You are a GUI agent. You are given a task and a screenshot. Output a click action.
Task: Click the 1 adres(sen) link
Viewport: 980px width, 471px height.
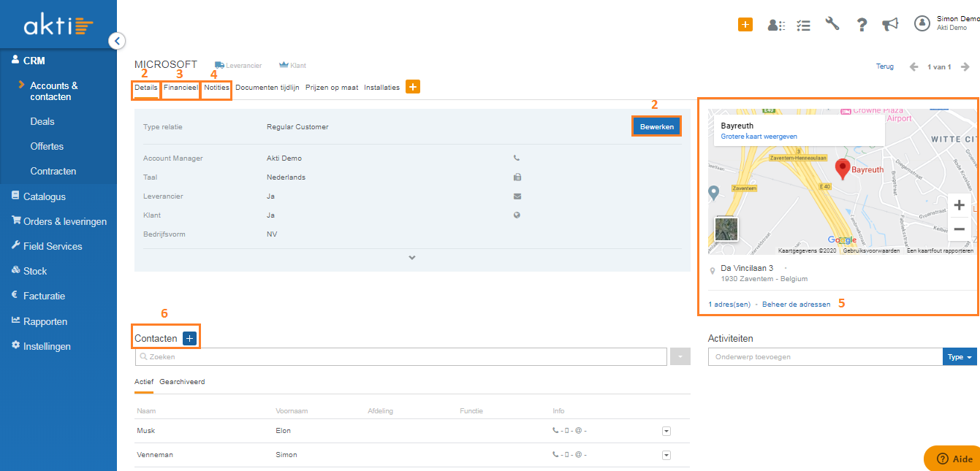point(729,304)
